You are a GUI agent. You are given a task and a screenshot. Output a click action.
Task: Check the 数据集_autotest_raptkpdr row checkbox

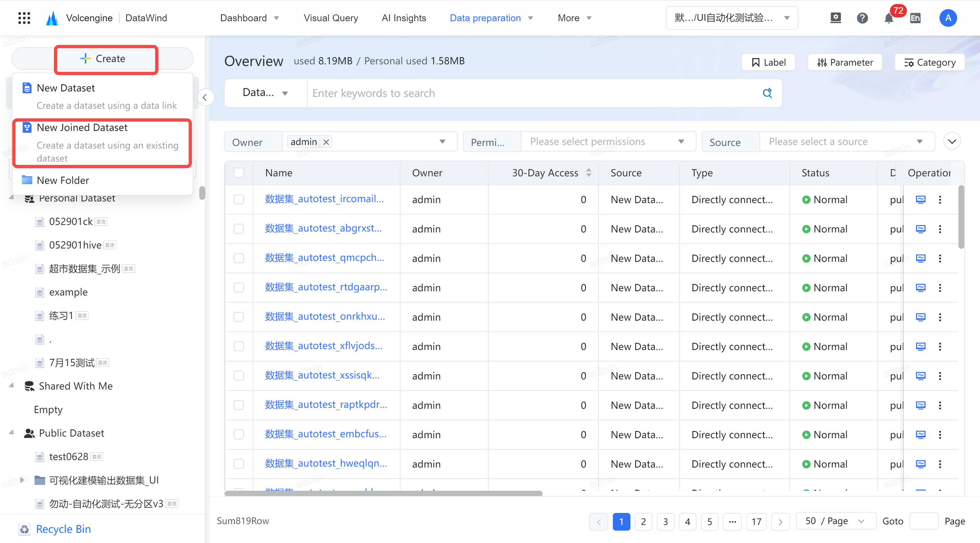(239, 405)
